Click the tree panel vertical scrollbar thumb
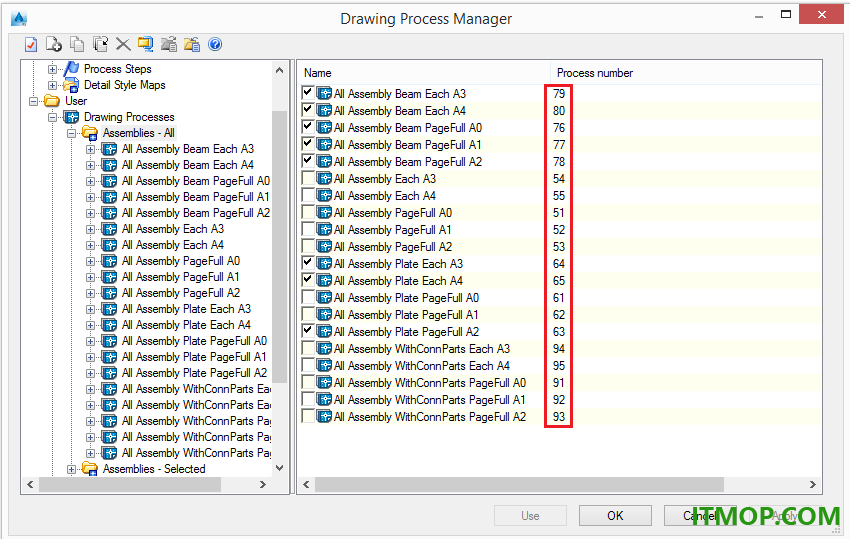The image size is (850, 539). 279,247
